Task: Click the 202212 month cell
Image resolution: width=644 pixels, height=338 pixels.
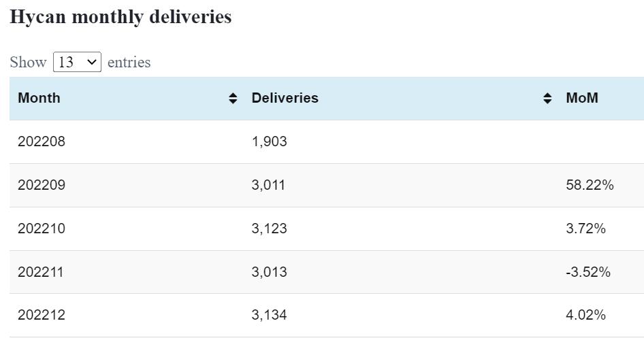Action: (x=42, y=315)
